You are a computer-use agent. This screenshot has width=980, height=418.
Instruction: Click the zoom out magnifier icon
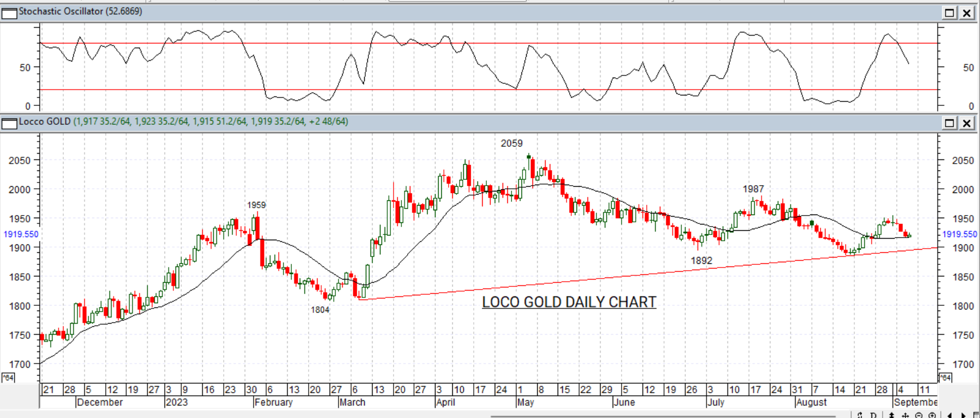919,415
